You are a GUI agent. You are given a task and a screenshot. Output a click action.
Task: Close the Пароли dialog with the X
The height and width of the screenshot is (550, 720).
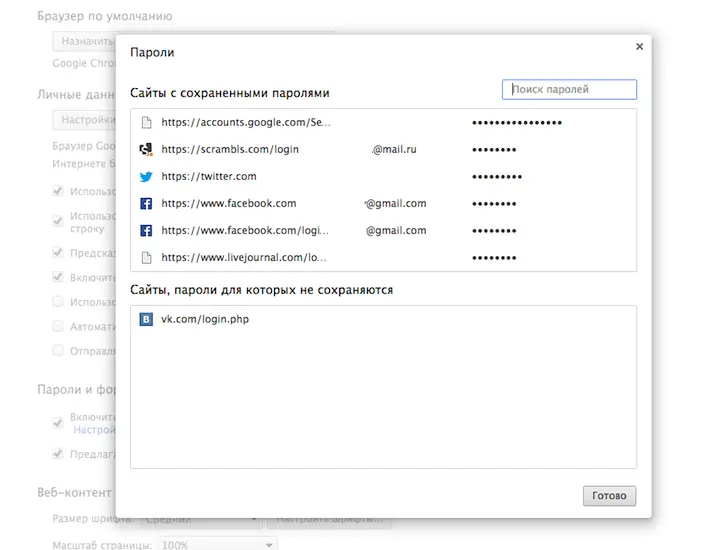[639, 46]
